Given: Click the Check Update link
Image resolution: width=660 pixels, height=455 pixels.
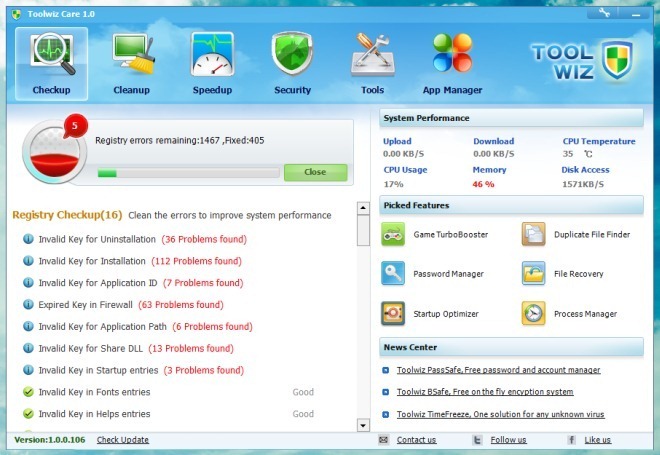Looking at the screenshot, I should click(123, 440).
